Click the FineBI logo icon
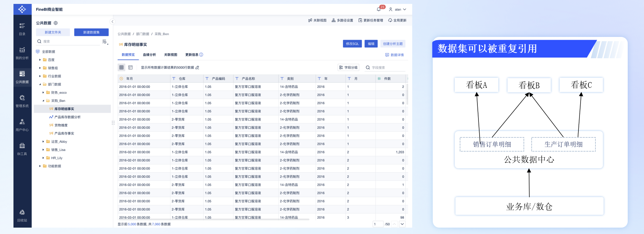The height and width of the screenshot is (234, 644). [x=22, y=9]
